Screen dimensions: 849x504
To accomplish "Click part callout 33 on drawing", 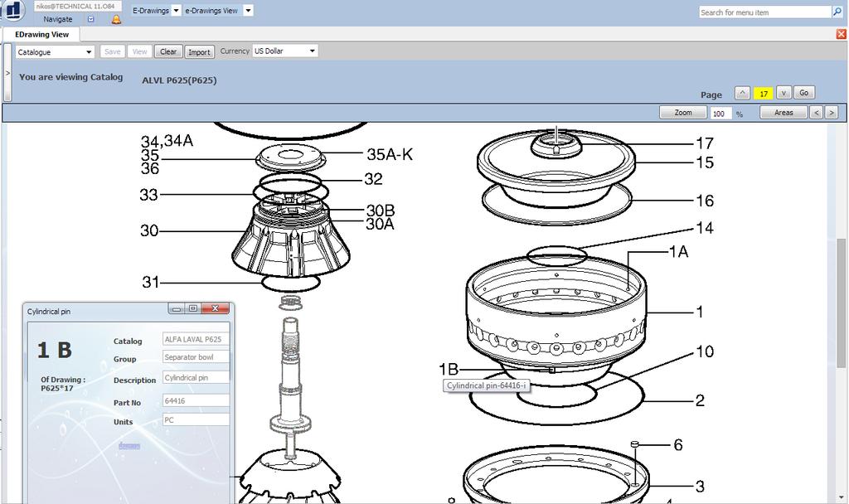I will coord(148,195).
